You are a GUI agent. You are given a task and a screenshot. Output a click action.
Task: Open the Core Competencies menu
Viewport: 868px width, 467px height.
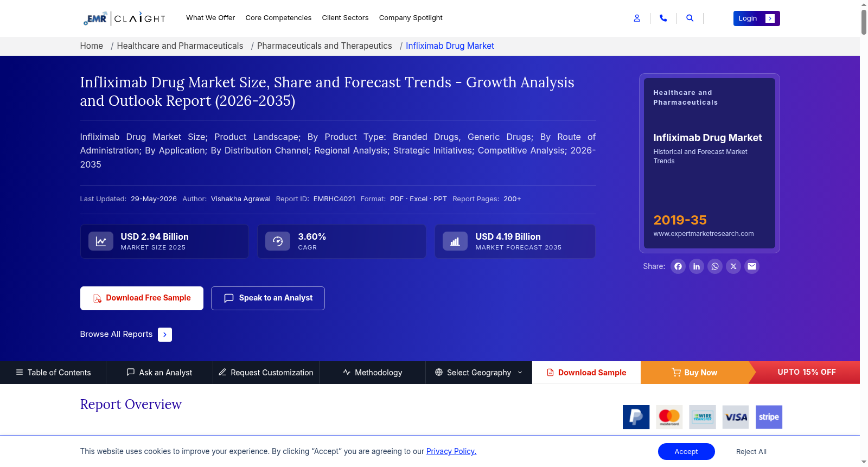[278, 18]
